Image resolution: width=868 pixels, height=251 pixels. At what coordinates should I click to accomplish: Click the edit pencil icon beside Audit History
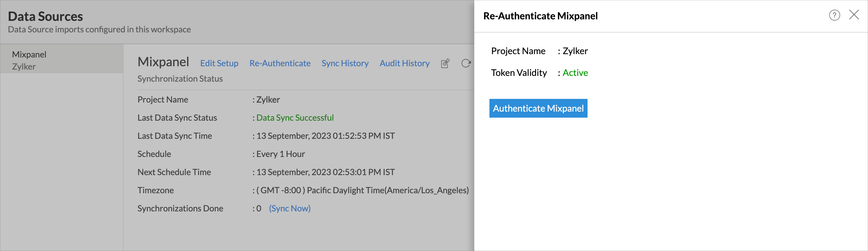(x=445, y=63)
